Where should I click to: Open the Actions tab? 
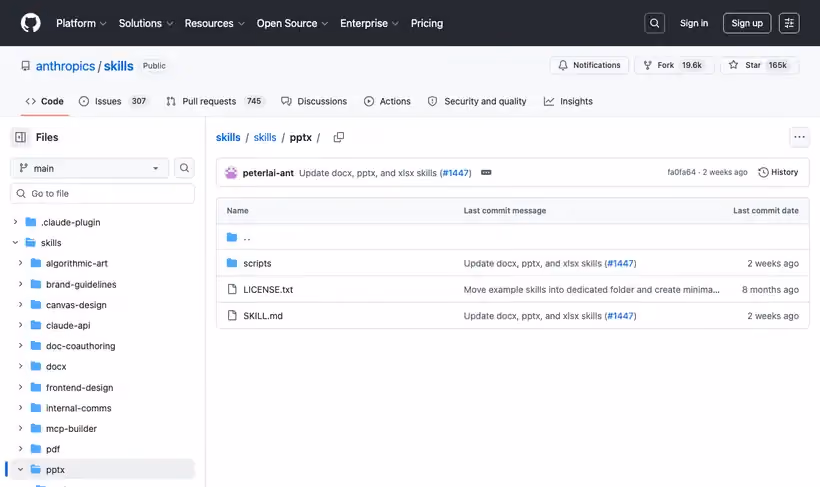388,101
